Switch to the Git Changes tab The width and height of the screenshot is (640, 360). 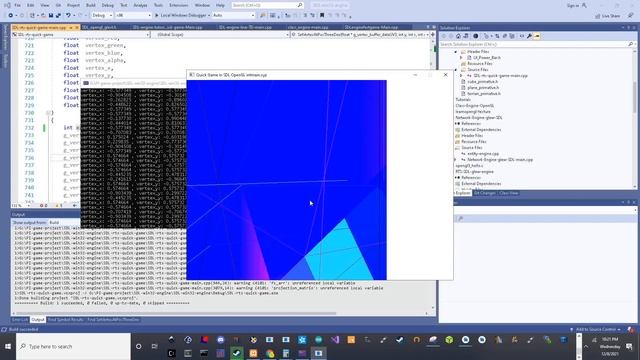(x=484, y=193)
